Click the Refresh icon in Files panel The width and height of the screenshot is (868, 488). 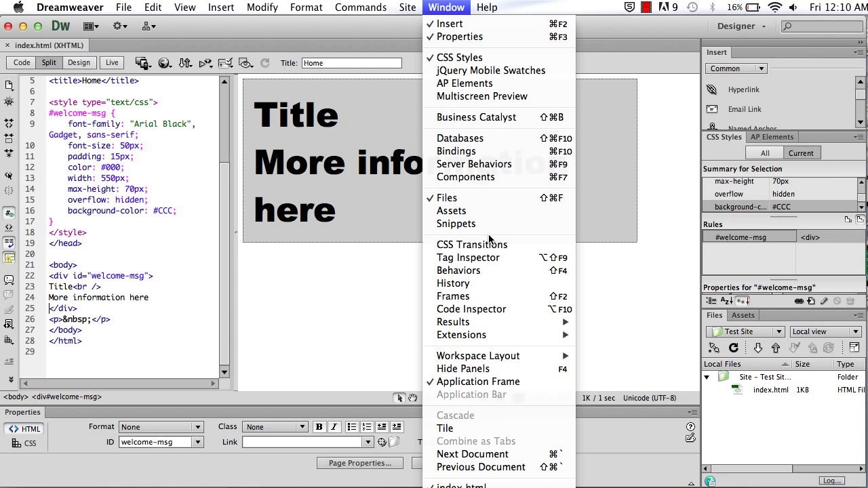pos(733,348)
